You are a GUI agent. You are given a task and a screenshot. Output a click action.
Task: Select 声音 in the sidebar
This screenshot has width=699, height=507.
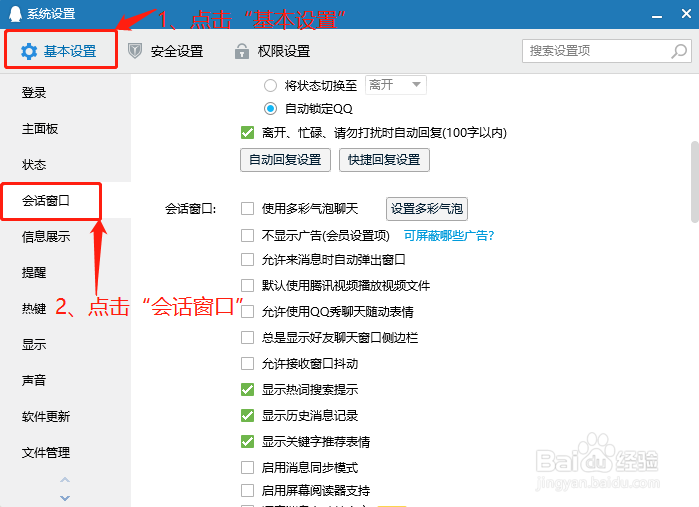[34, 380]
